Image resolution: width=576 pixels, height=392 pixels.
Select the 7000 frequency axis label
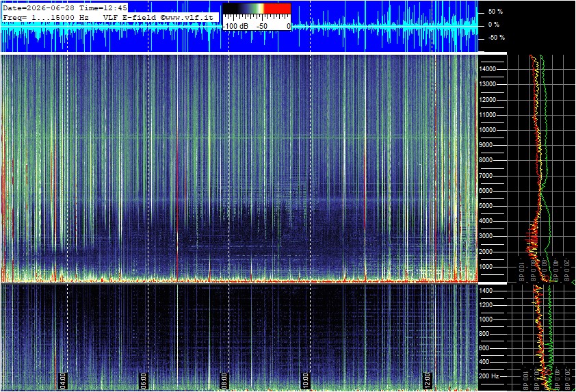(486, 176)
